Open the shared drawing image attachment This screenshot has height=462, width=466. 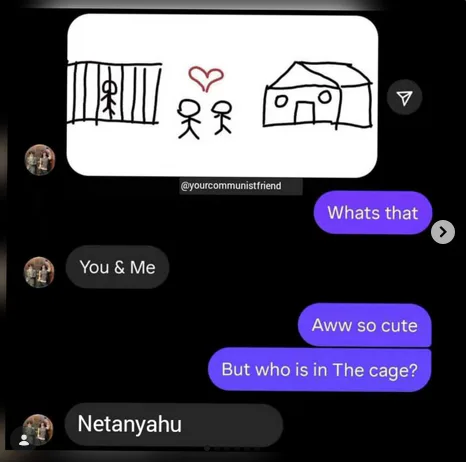[222, 95]
